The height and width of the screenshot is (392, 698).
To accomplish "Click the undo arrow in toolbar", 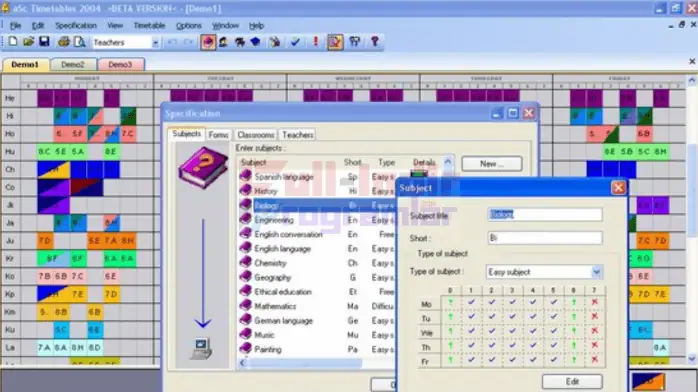I will pos(172,42).
